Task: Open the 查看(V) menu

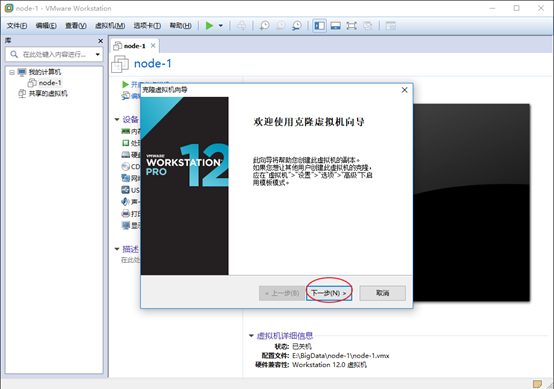Action: tap(76, 25)
